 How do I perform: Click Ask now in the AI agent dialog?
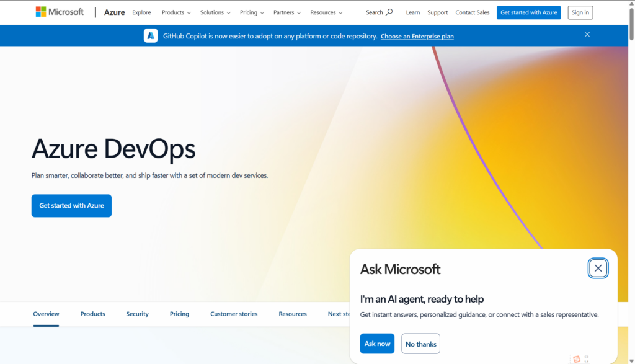point(377,344)
